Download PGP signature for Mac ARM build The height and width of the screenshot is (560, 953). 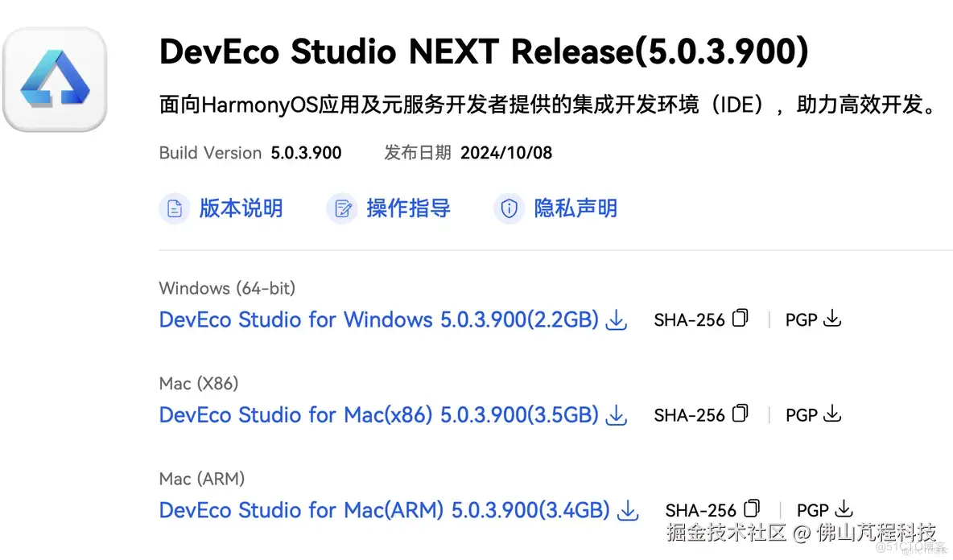click(844, 509)
